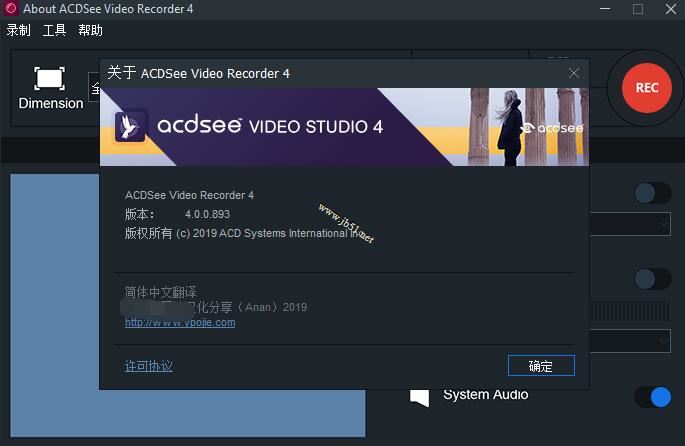Open the ypojie.com hyperlink
Screen dimensions: 685x446
click(180, 322)
